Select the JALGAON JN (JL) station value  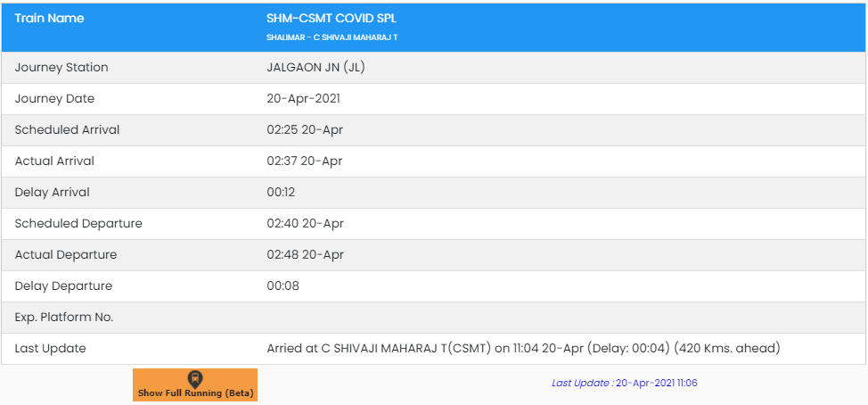click(x=315, y=67)
